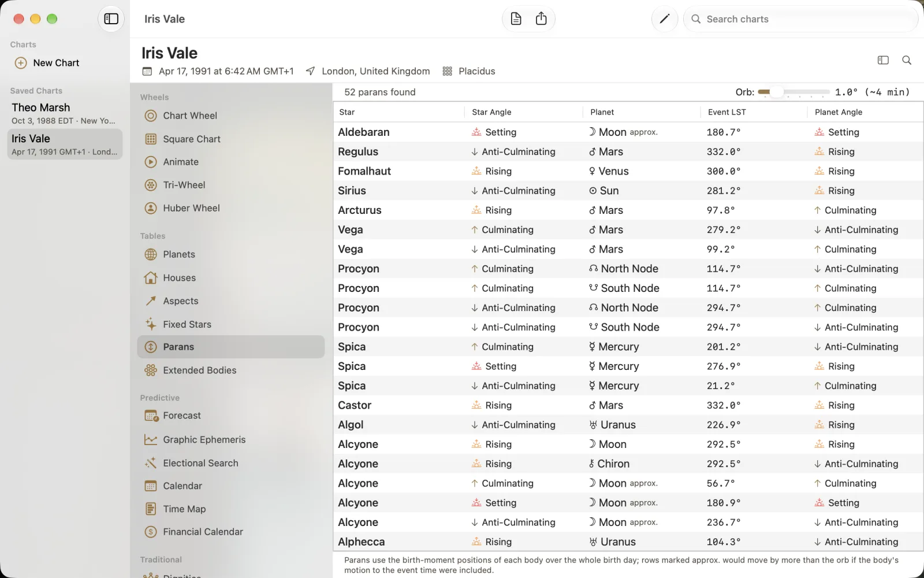Open the document icon in toolbar

(x=516, y=19)
